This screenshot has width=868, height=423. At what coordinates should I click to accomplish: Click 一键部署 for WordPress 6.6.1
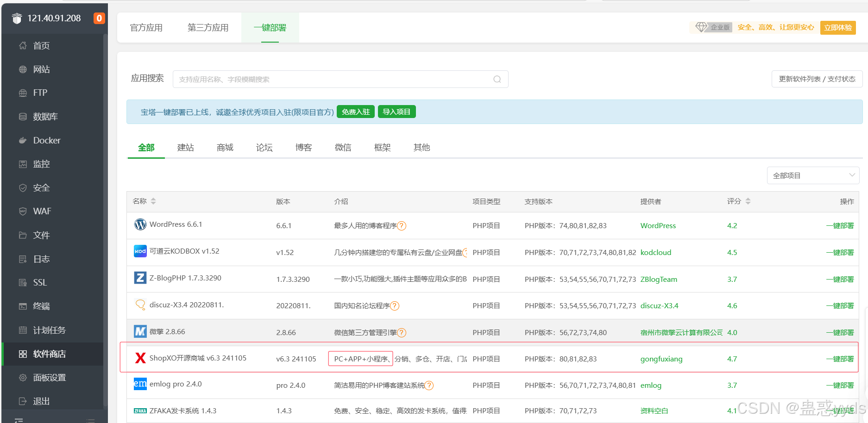(x=840, y=226)
